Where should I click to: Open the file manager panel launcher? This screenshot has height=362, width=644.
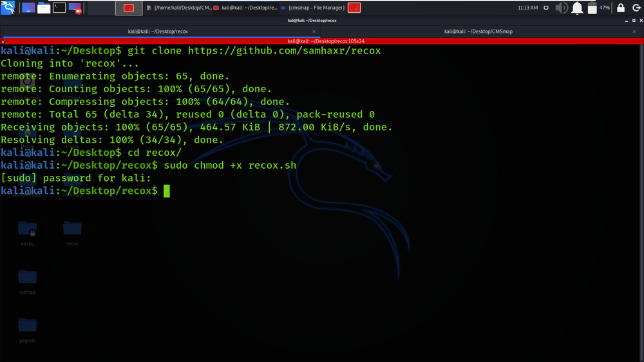point(44,8)
